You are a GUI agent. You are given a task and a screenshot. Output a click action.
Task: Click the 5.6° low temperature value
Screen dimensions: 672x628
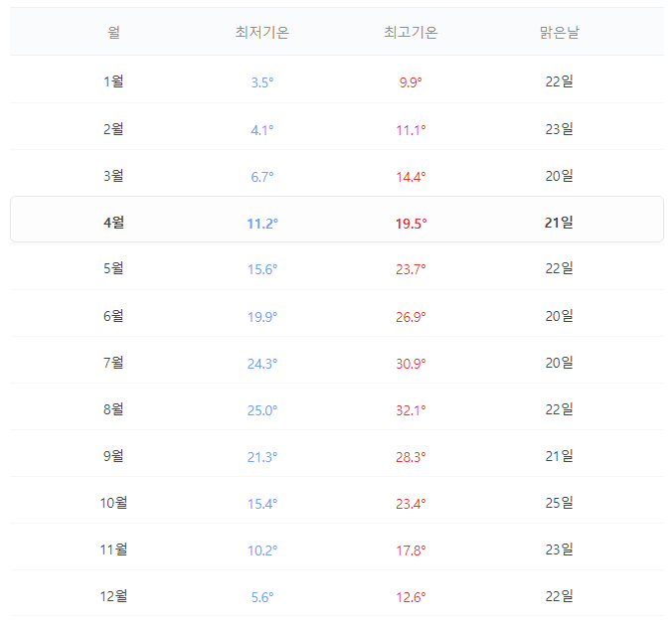click(262, 597)
